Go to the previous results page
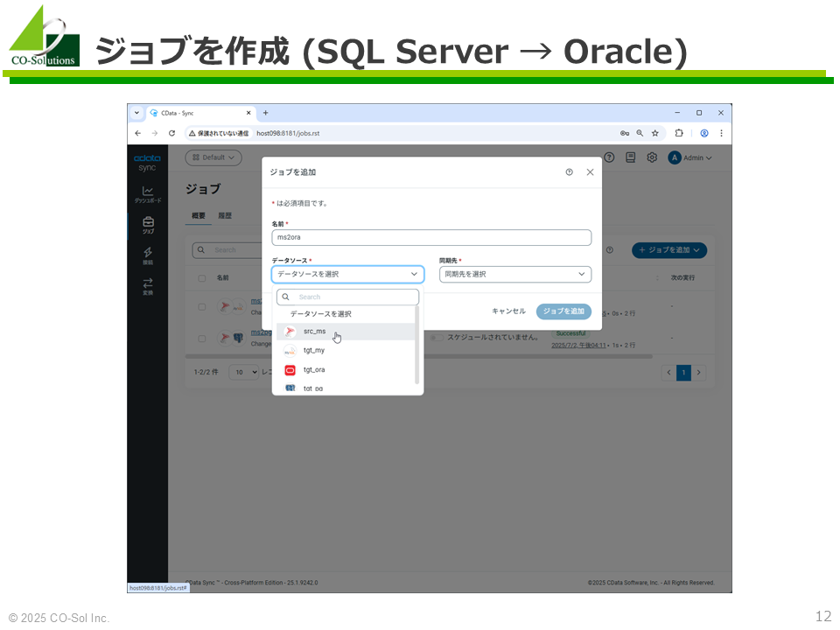Image resolution: width=840 pixels, height=630 pixels. 668,373
